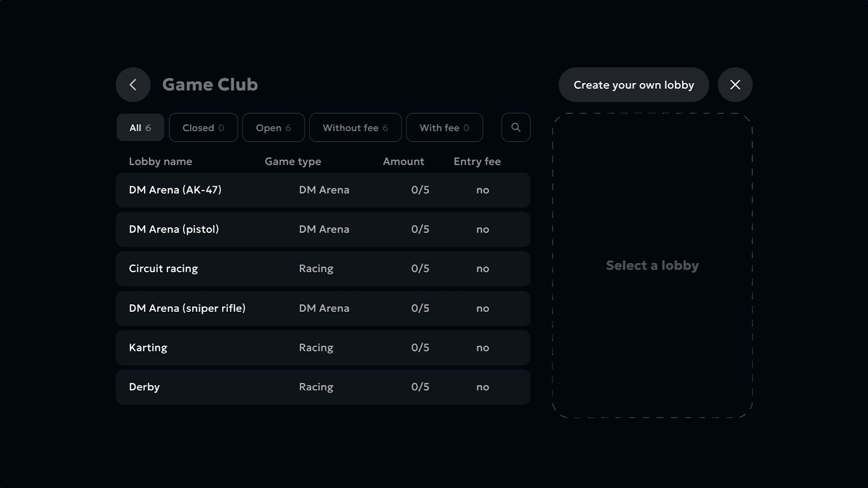This screenshot has width=868, height=488.
Task: Go back using the arrow button
Action: coord(133,85)
